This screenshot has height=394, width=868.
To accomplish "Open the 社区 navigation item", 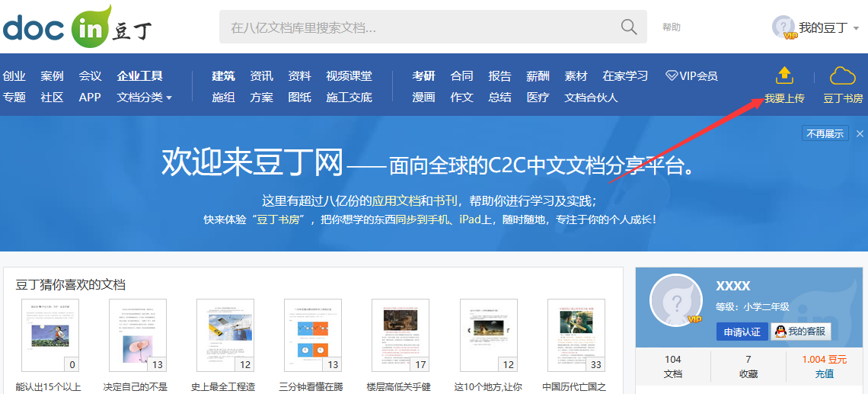I will 52,98.
